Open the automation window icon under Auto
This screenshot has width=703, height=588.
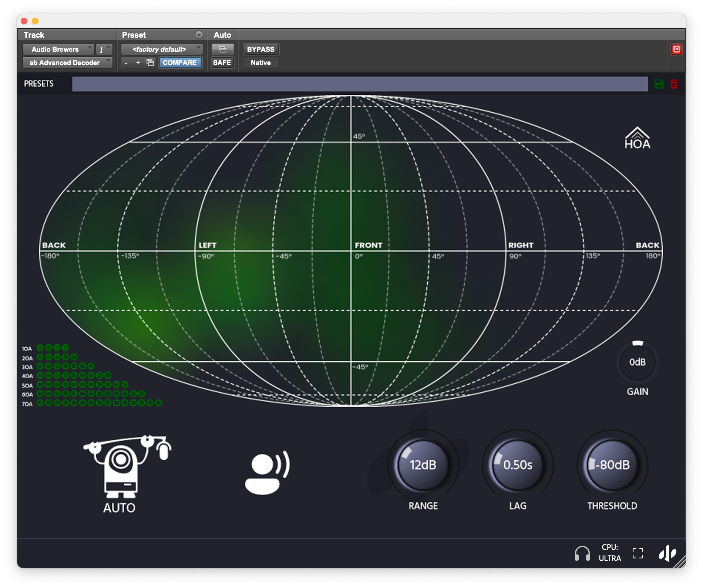(x=222, y=49)
